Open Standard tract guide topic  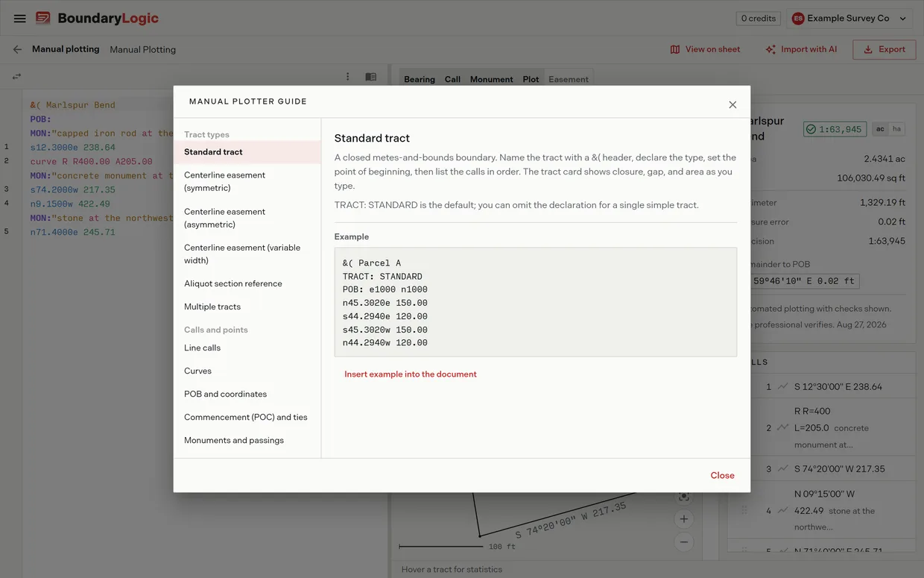click(x=247, y=152)
